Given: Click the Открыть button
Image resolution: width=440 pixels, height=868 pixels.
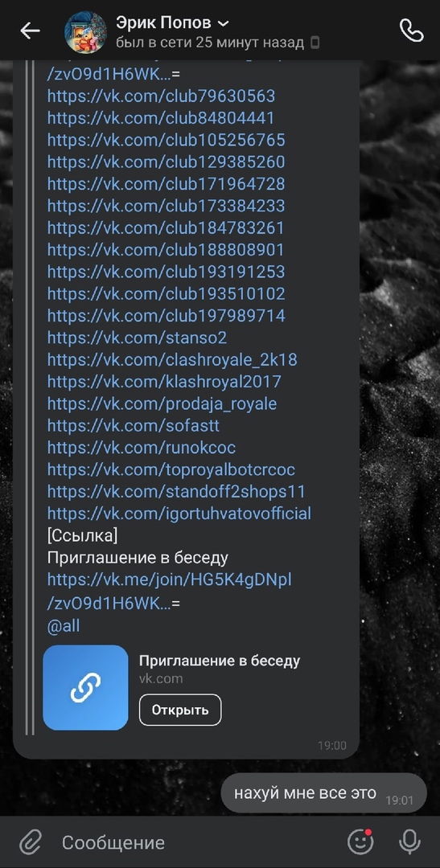Looking at the screenshot, I should [180, 710].
